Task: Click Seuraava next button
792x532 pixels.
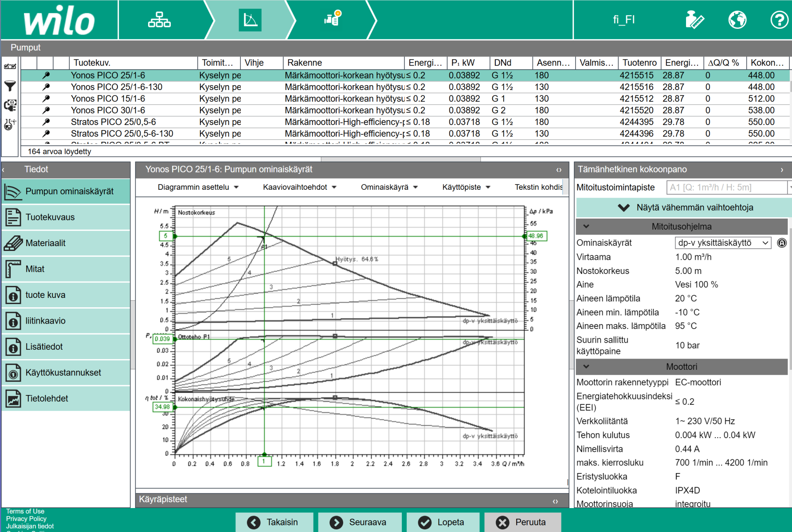Action: coord(360,522)
